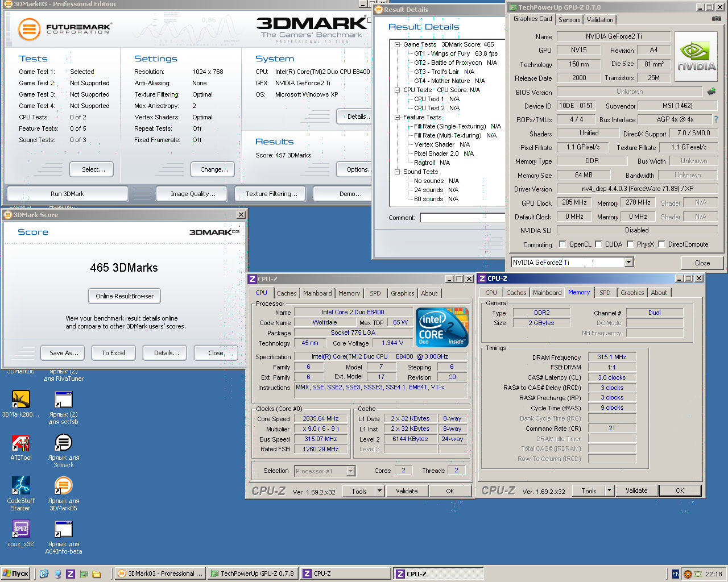This screenshot has width=728, height=582.
Task: Click the Run 3DMark button
Action: (x=67, y=194)
